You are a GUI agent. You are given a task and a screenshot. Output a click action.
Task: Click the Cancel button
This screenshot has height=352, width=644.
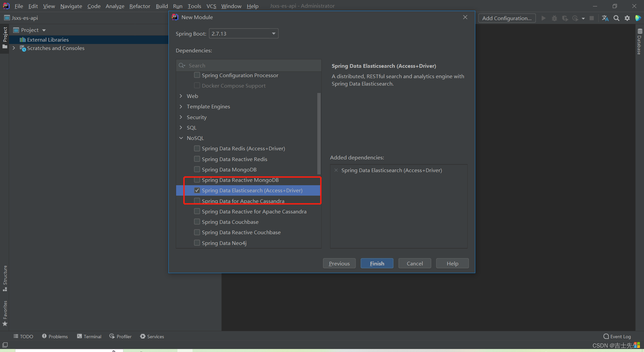click(x=415, y=263)
